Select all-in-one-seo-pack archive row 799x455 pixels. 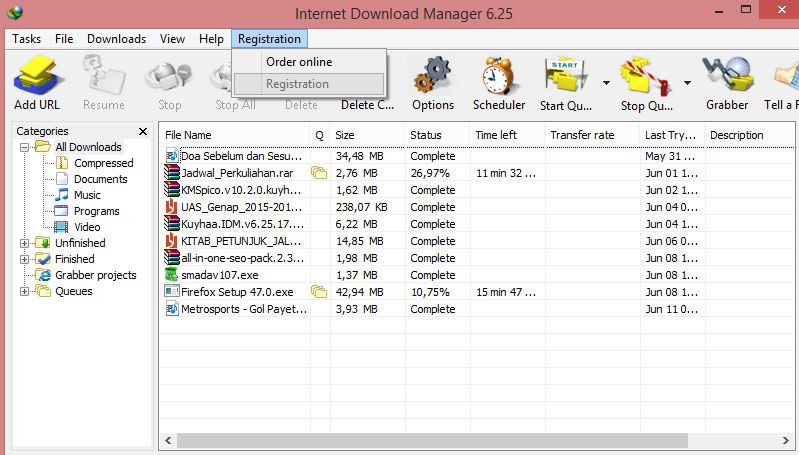click(x=477, y=258)
